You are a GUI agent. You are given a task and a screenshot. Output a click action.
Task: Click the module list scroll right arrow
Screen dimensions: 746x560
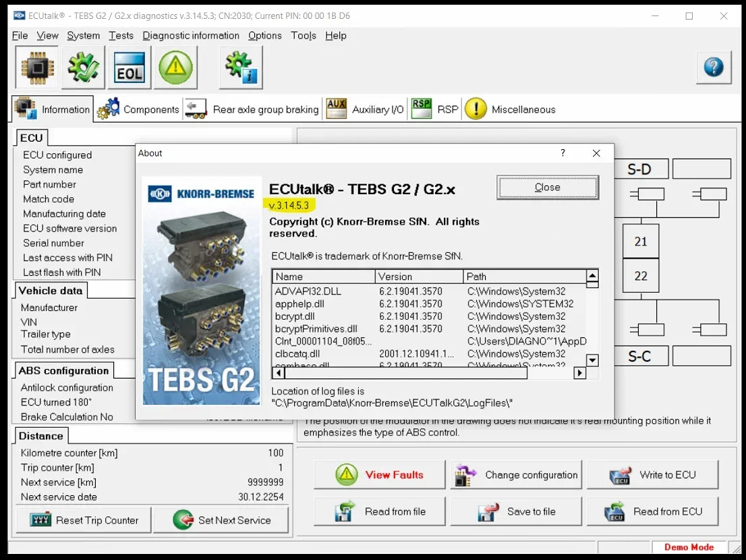pos(579,373)
